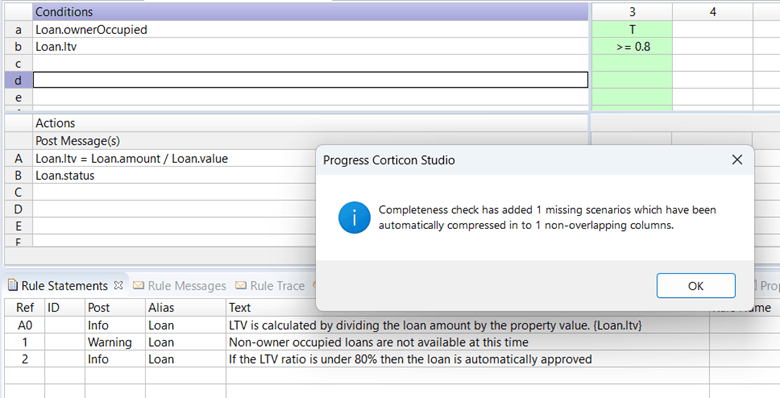Click the dialog completeness check message
Screen dimensions: 780x398
[x=547, y=217]
